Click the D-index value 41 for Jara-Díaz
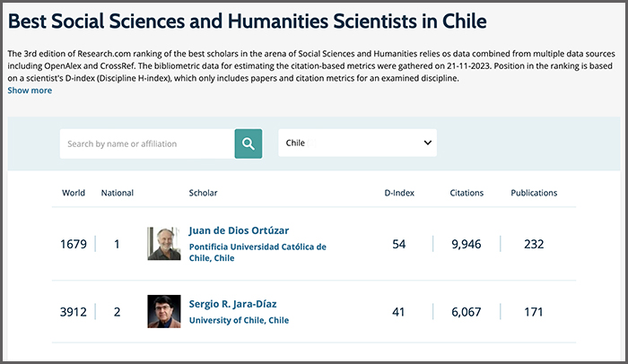This screenshot has width=628, height=364. [398, 312]
